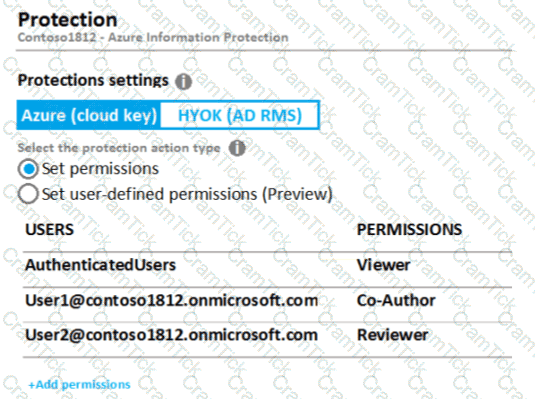Click the Protections settings heading

click(93, 81)
